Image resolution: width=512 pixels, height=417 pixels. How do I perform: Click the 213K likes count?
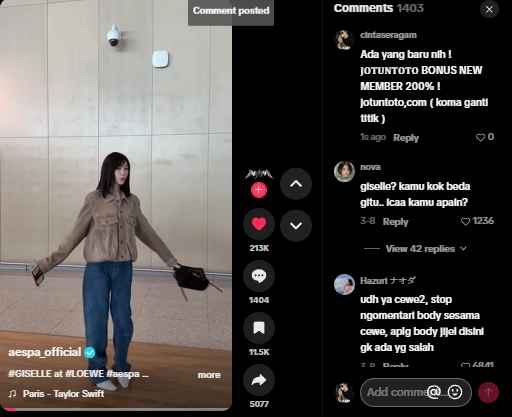click(x=259, y=248)
